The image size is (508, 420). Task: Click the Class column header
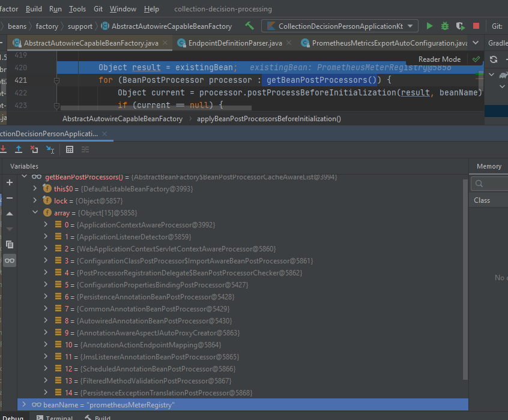click(x=482, y=200)
